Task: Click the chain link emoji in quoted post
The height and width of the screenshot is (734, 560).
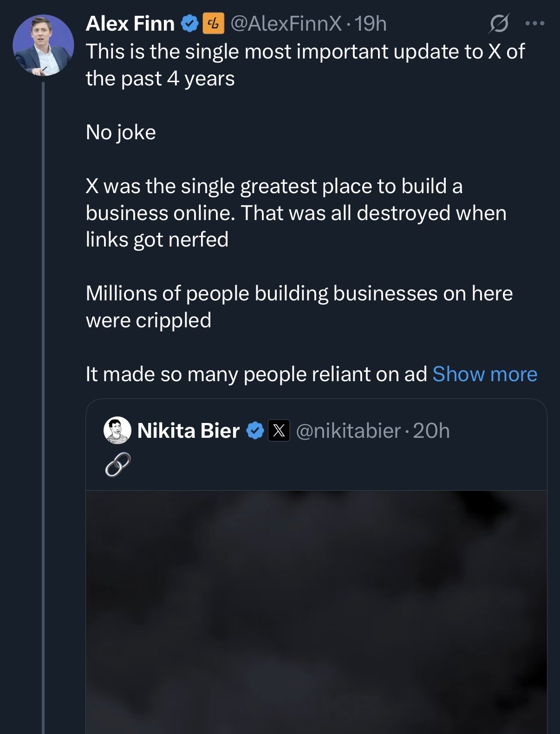Action: [117, 465]
